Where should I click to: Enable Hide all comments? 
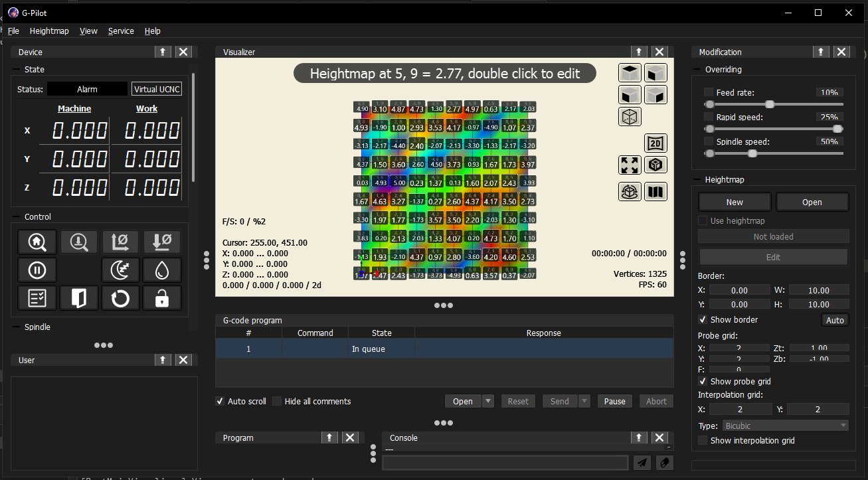(x=276, y=401)
